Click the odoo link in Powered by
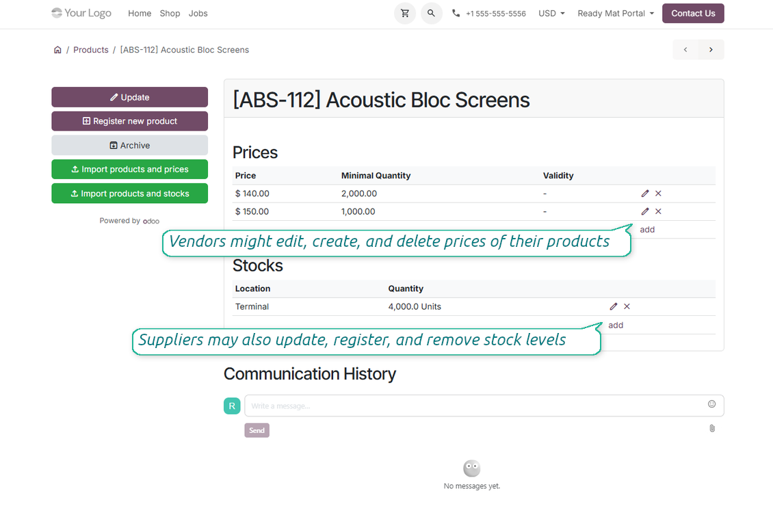 click(151, 221)
